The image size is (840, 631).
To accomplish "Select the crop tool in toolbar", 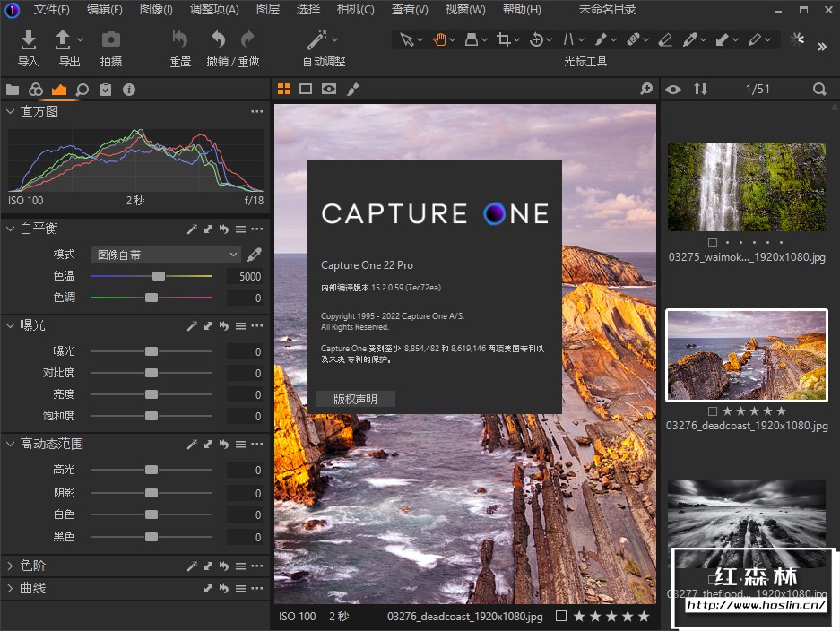I will pos(505,39).
